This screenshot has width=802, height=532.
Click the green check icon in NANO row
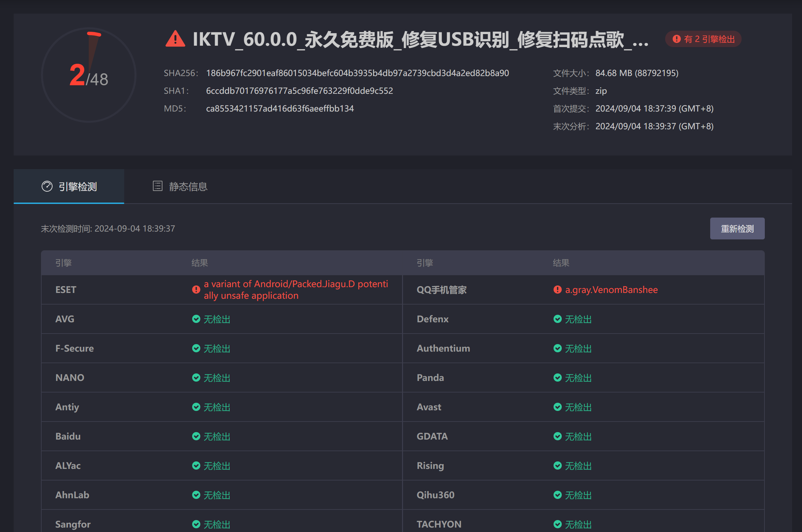pyautogui.click(x=196, y=378)
